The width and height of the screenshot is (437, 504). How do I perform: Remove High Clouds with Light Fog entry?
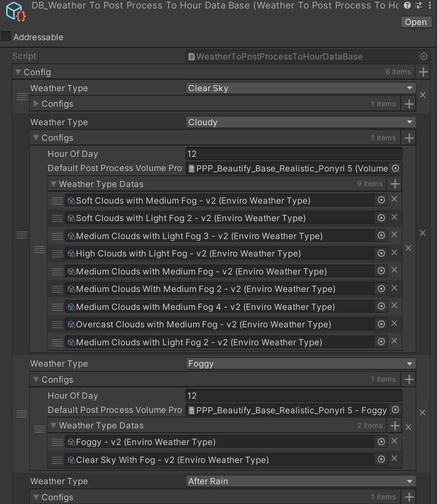point(395,252)
